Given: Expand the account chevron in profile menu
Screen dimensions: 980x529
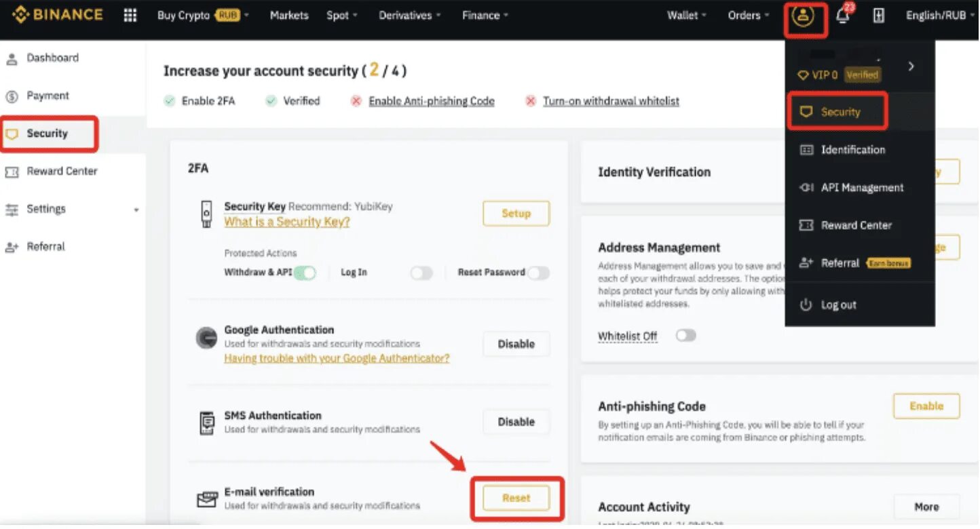Looking at the screenshot, I should [x=911, y=66].
